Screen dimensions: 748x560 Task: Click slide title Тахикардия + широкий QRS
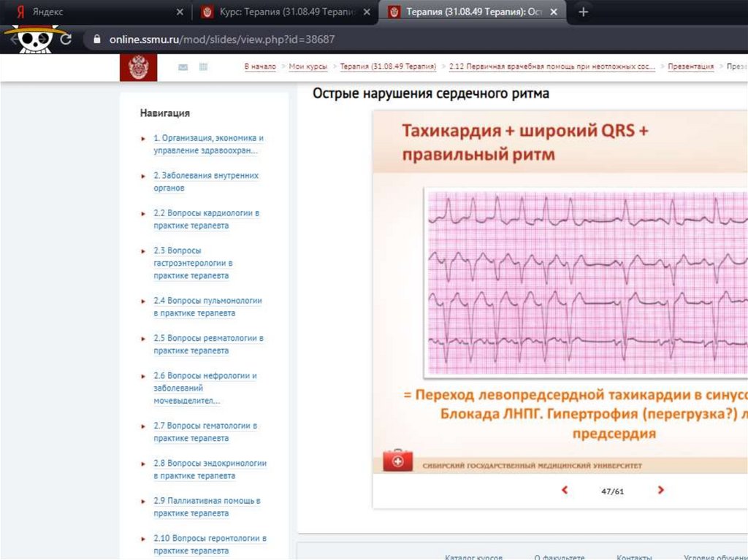tap(524, 142)
